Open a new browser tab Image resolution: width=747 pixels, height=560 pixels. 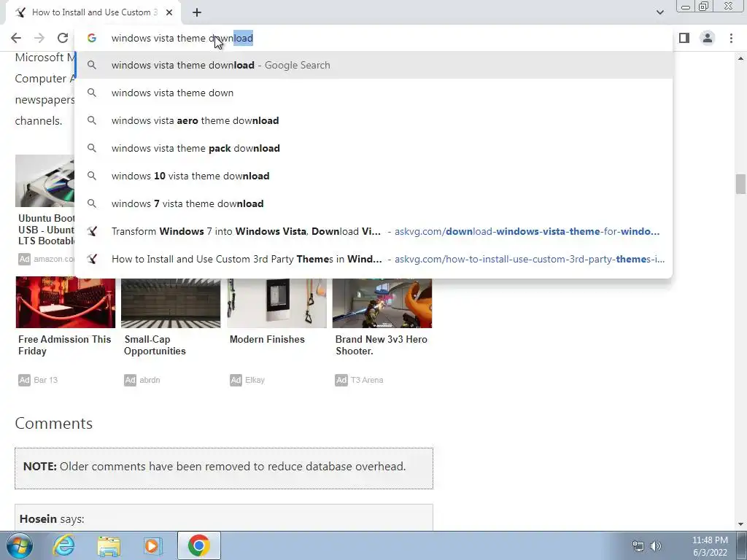click(197, 13)
